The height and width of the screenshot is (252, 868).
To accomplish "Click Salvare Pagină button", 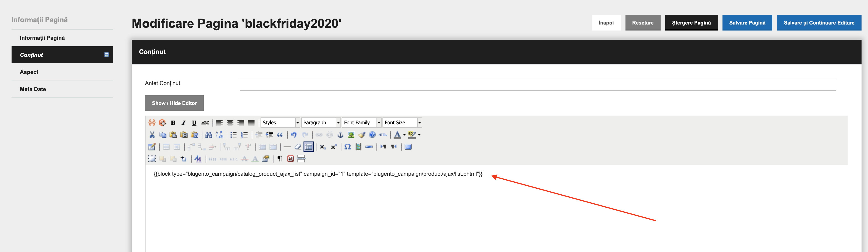I will [x=747, y=23].
